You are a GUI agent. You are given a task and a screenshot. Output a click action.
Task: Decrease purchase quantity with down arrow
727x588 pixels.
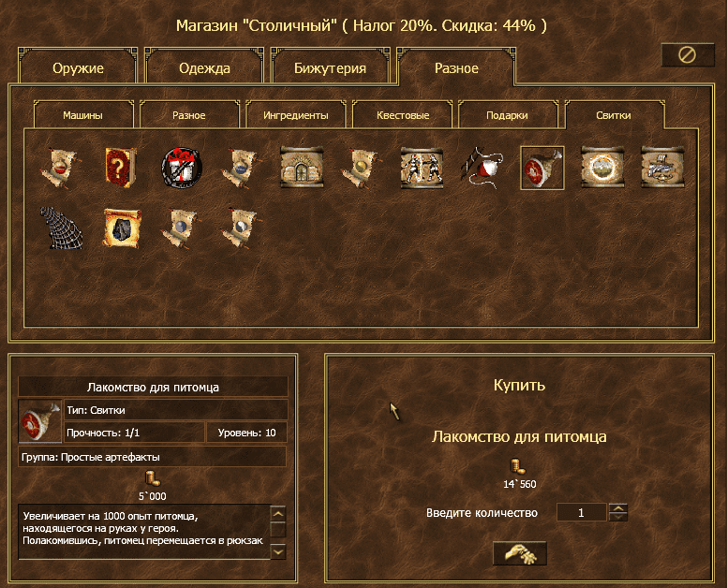coord(617,517)
